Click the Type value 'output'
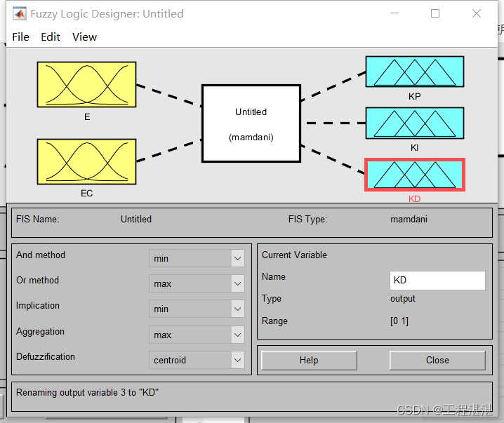504x423 pixels. (x=403, y=299)
